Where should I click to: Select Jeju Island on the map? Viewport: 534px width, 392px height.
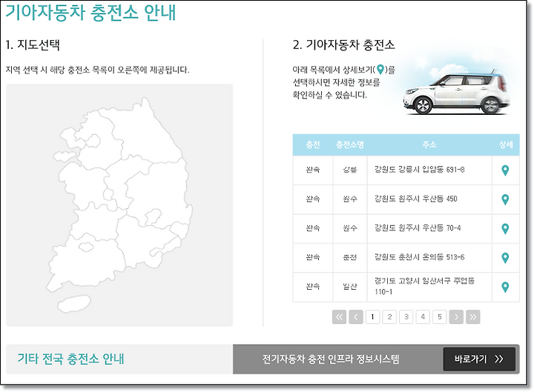[74, 304]
